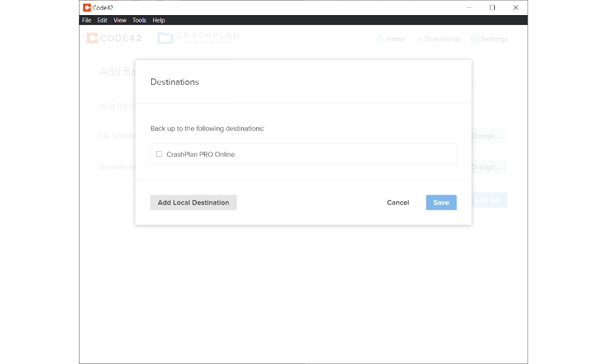Click the Destinations dialog heading
The height and width of the screenshot is (364, 607).
point(175,82)
